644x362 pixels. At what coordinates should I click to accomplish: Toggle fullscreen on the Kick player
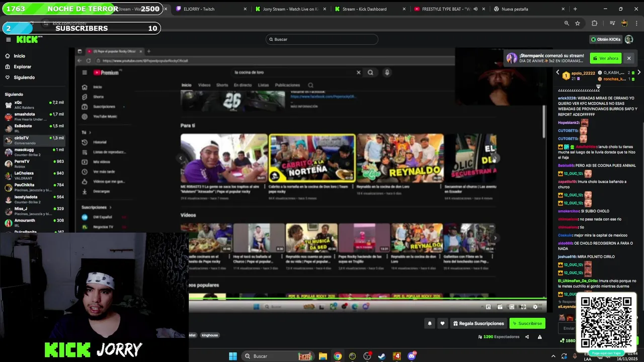(x=523, y=307)
